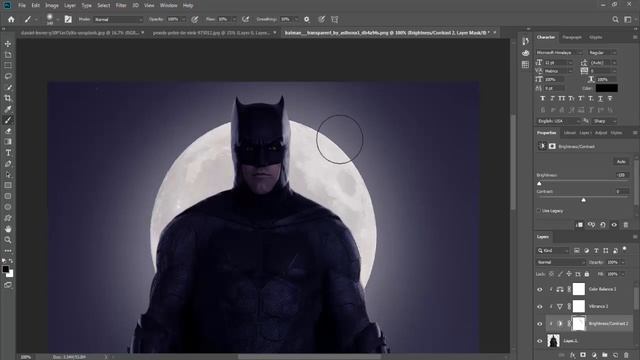This screenshot has width=640, height=360.
Task: Create a new group folder icon
Action: pos(604,356)
